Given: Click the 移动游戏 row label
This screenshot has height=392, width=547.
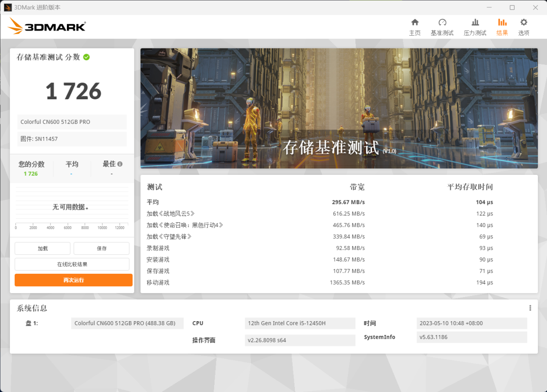Looking at the screenshot, I should 158,282.
